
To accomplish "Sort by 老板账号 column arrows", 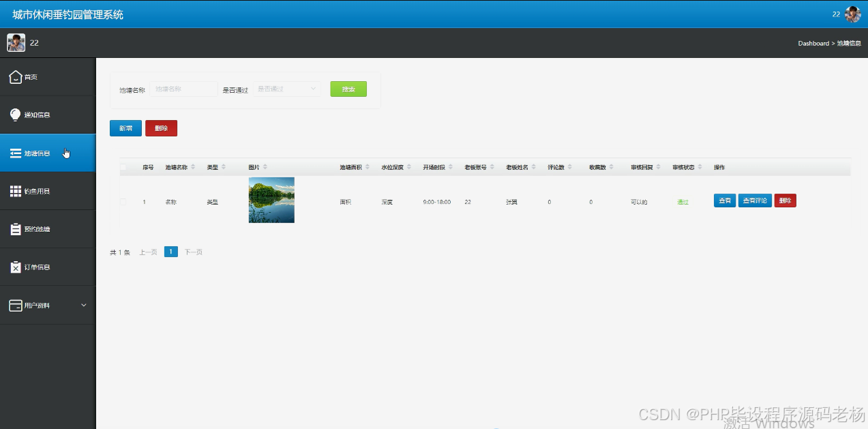I will 492,167.
